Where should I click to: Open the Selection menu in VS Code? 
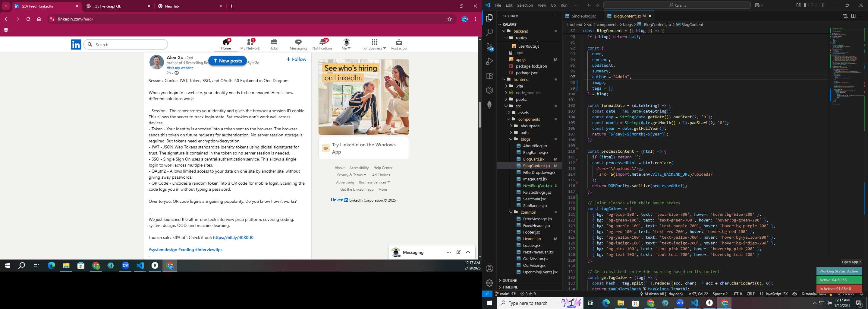[525, 5]
